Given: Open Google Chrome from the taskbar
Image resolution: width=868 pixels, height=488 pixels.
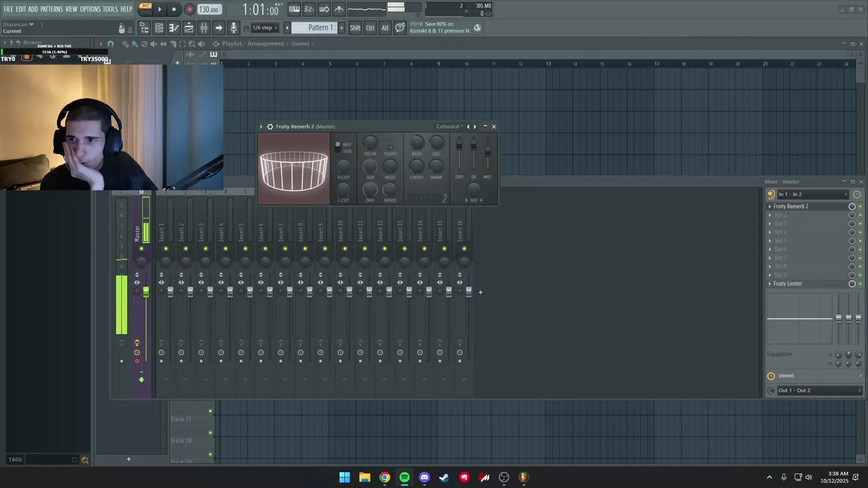Looking at the screenshot, I should coord(384,477).
